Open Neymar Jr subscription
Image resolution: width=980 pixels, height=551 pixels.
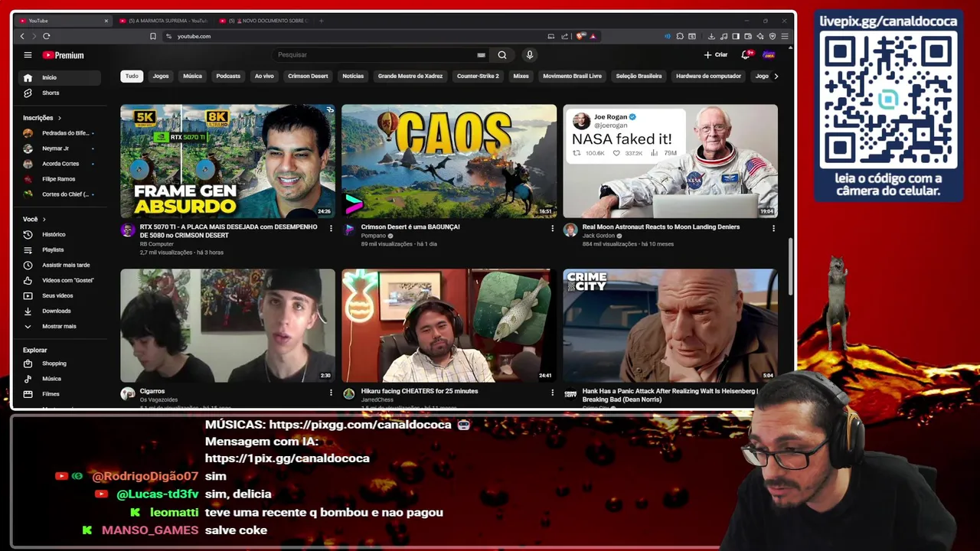tap(59, 148)
